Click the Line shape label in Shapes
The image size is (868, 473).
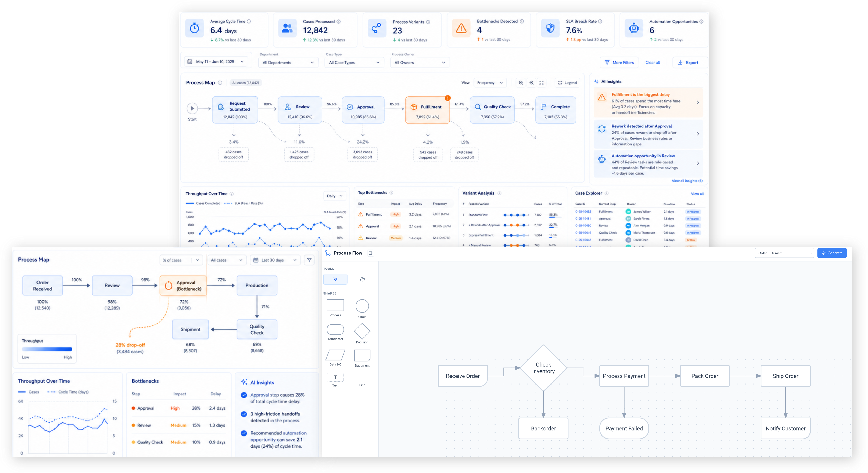click(x=362, y=385)
